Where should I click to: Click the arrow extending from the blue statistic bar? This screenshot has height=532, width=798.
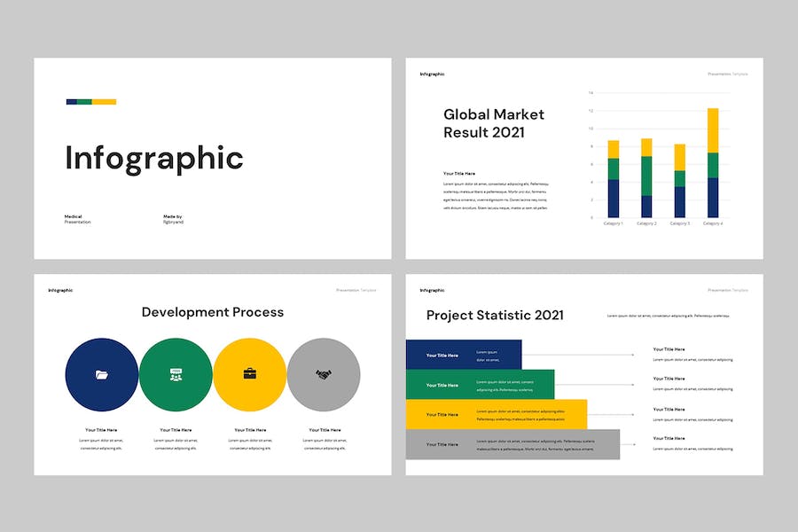[578, 355]
